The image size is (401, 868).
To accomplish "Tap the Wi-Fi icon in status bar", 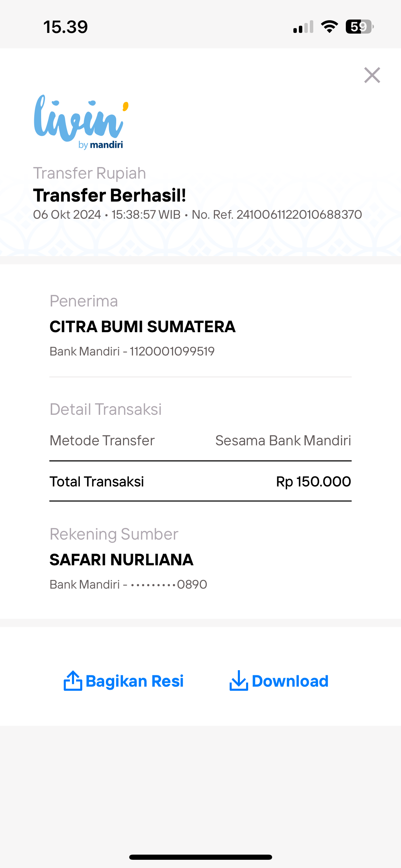I will pyautogui.click(x=329, y=27).
